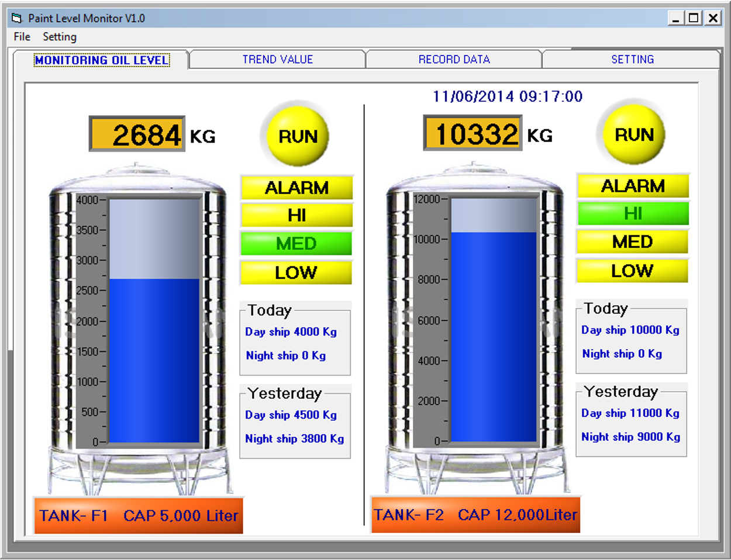Switch to the RECORD DATA tab

pos(454,60)
